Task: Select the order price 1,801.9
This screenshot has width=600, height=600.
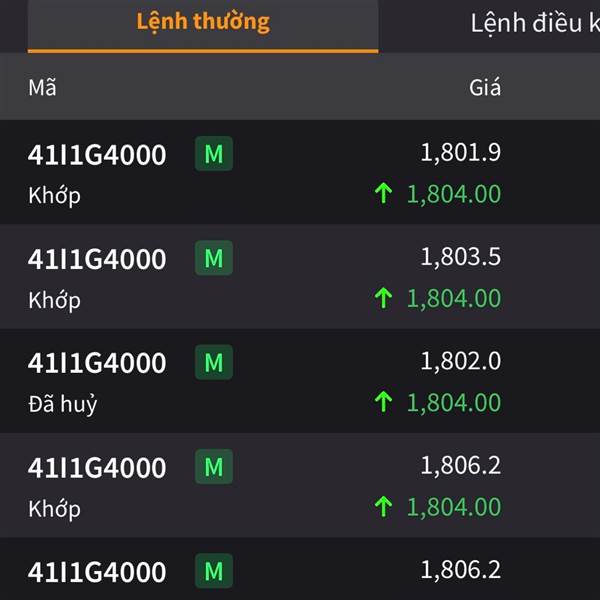Action: (461, 153)
